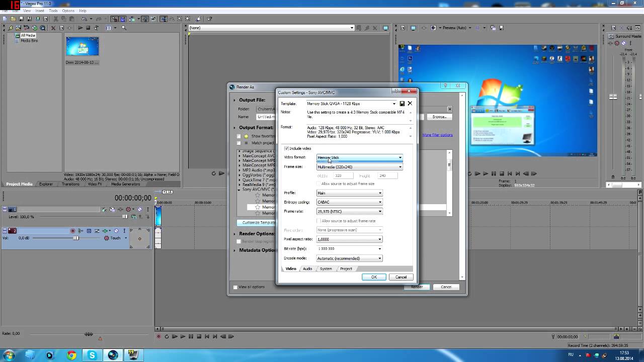Click Cancel in Render As dialog
Screen dimensions: 644x362
point(446,287)
